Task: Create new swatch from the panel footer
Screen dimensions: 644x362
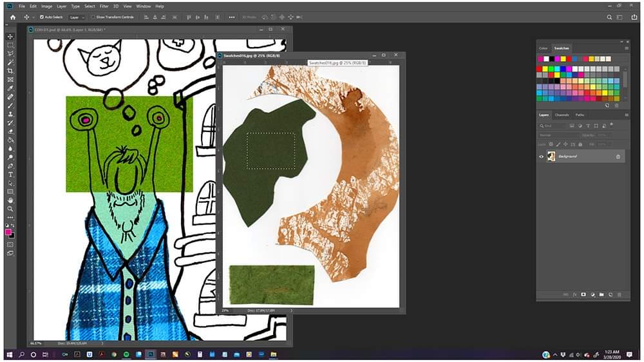Action: click(x=607, y=106)
